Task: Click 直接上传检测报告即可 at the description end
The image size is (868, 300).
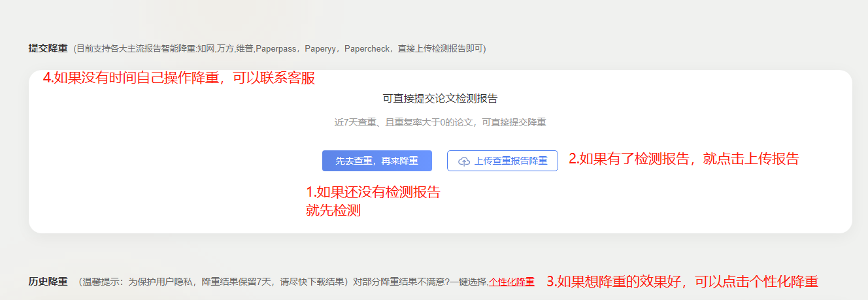Action: pyautogui.click(x=440, y=48)
